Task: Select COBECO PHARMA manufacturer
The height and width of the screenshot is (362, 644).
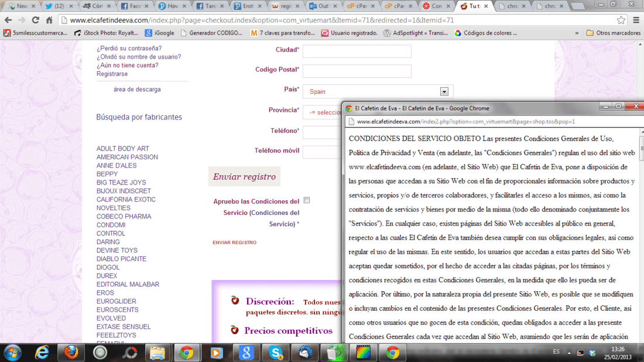Action: [124, 217]
